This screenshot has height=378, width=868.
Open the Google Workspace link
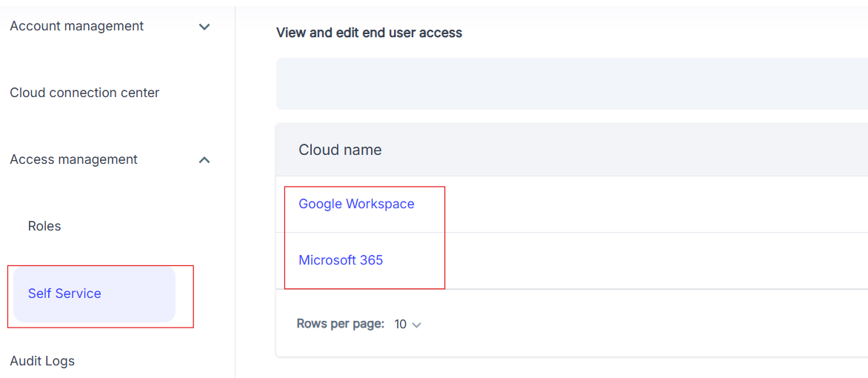click(356, 204)
